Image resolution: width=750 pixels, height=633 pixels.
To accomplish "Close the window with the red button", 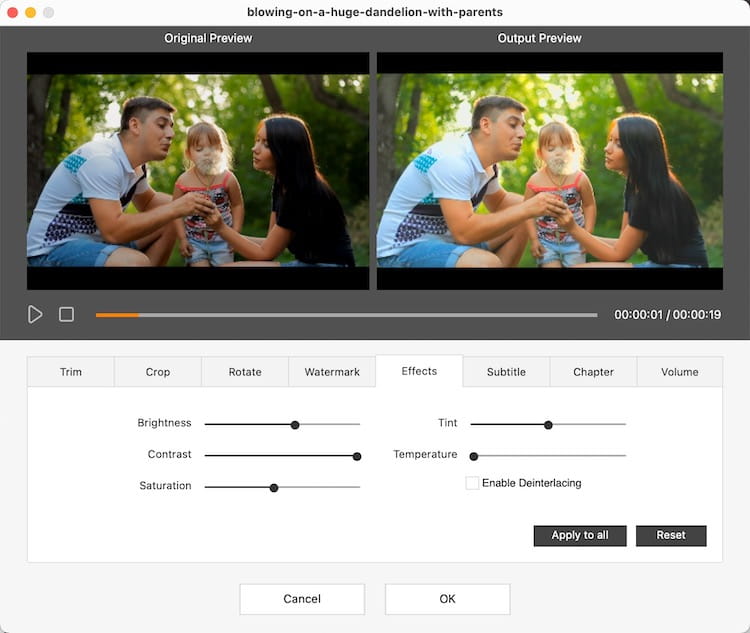I will coord(13,12).
